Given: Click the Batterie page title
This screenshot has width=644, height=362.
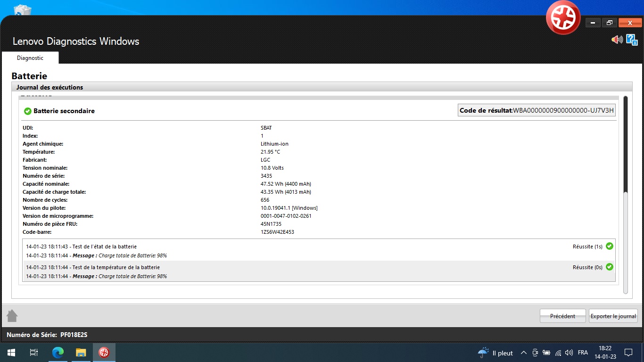Looking at the screenshot, I should pos(29,76).
